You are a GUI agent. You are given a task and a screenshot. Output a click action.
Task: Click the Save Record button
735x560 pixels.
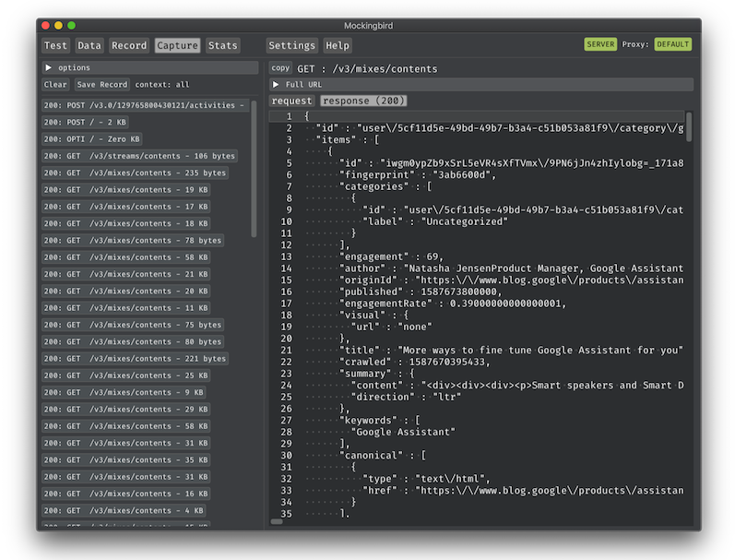pos(101,85)
